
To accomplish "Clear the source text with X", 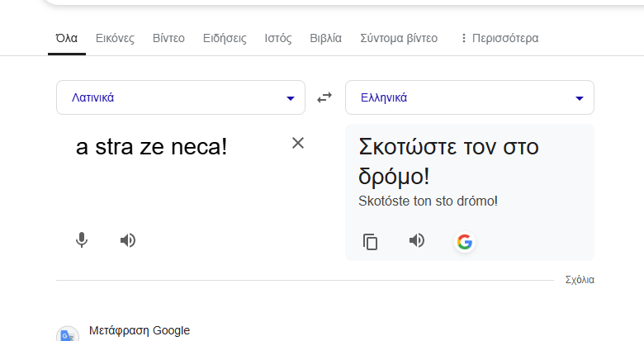I will (298, 143).
